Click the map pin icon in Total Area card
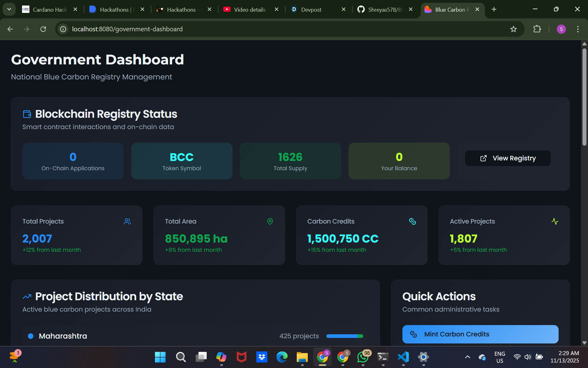The width and height of the screenshot is (588, 368). [270, 221]
